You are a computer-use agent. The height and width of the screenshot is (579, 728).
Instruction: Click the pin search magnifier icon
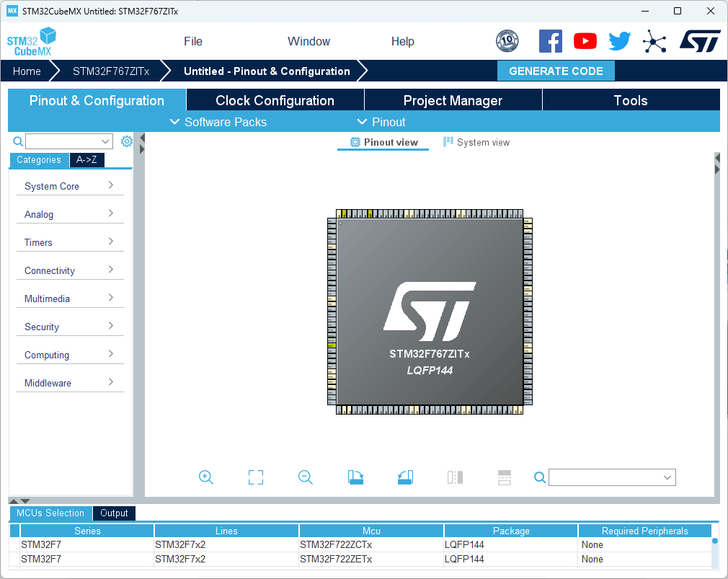[x=539, y=477]
